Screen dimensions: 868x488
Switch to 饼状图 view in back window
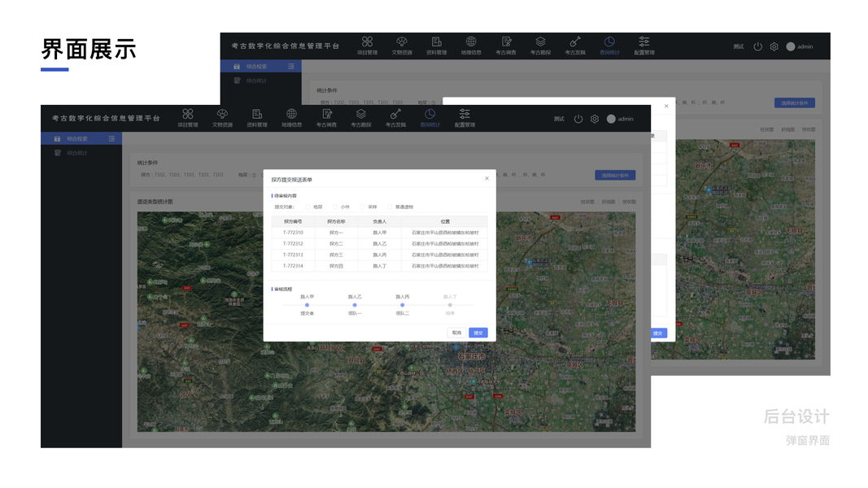point(809,129)
